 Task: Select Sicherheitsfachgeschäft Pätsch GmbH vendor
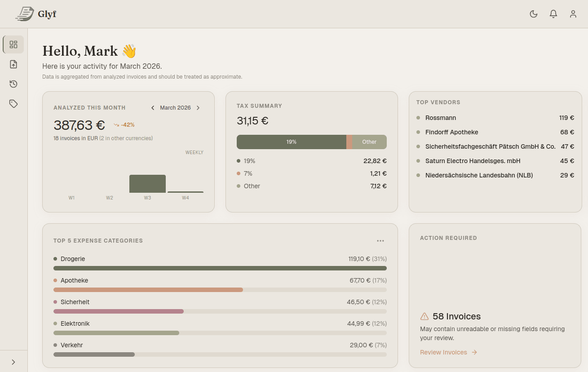tap(495, 146)
